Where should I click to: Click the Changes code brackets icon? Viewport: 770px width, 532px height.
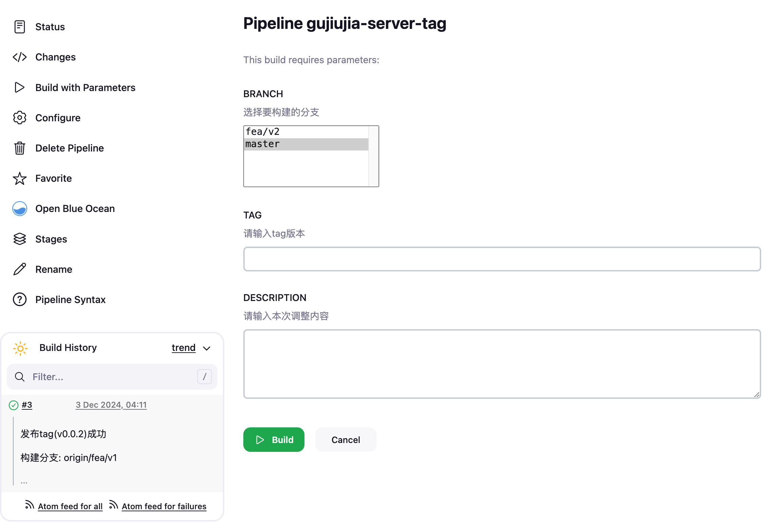(20, 57)
